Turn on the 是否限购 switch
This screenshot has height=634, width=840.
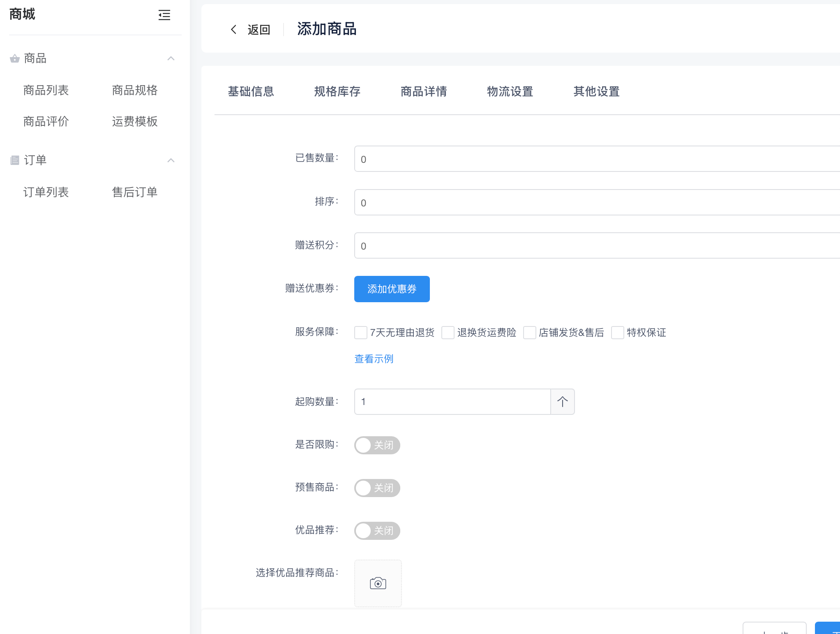coord(377,445)
